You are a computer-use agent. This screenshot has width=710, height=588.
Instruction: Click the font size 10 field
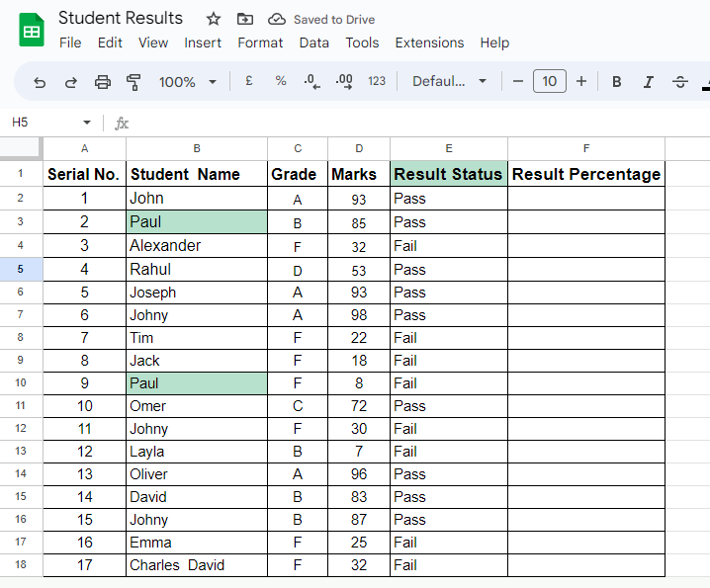549,81
